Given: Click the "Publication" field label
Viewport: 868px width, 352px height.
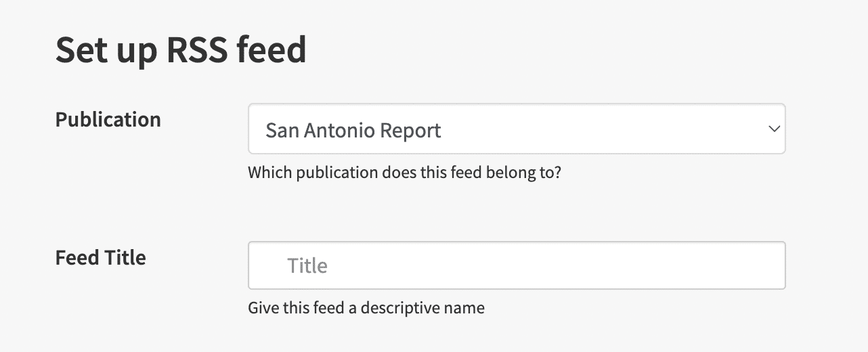Looking at the screenshot, I should (108, 120).
